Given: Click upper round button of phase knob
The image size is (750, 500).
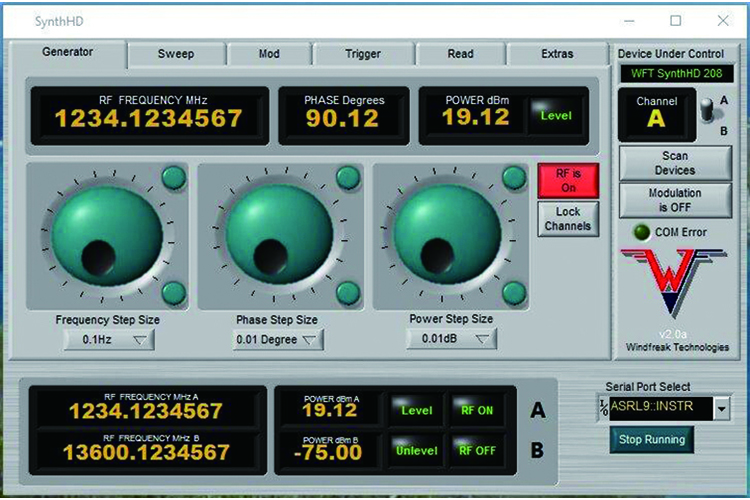Looking at the screenshot, I should click(x=348, y=178).
